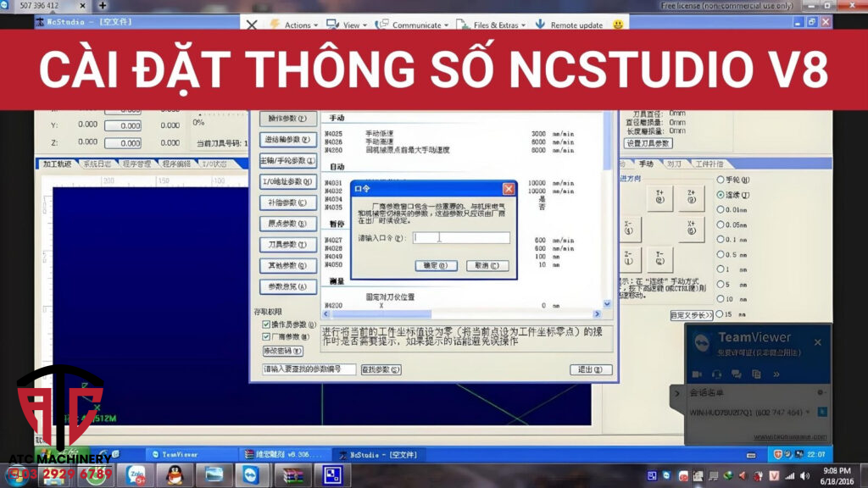The height and width of the screenshot is (488, 868).
Task: Open the TeamViewer chat icon
Action: (x=736, y=374)
